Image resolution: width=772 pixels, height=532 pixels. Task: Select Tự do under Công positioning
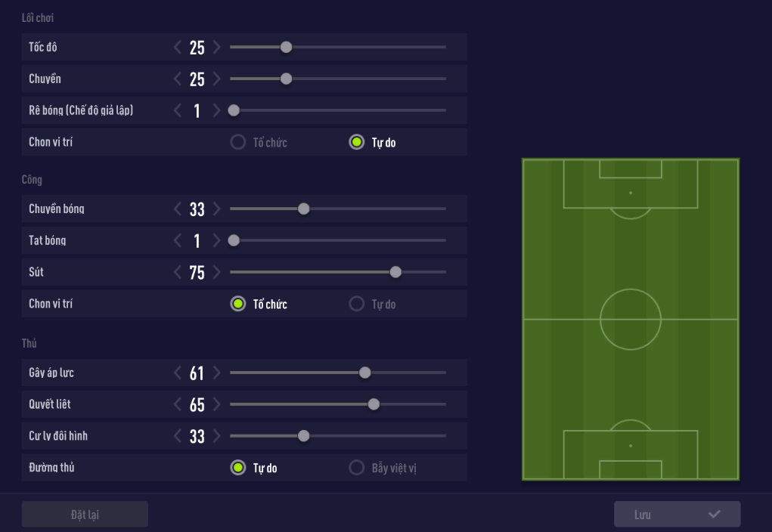(357, 304)
